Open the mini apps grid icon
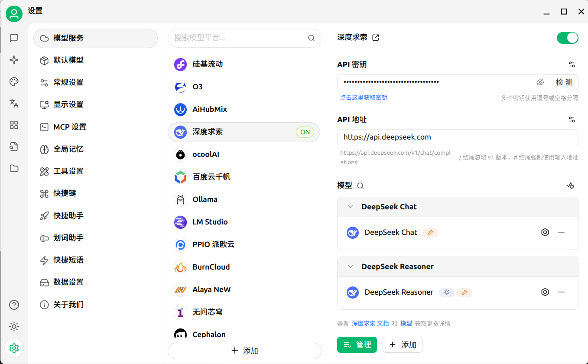The image size is (588, 364). point(14,125)
